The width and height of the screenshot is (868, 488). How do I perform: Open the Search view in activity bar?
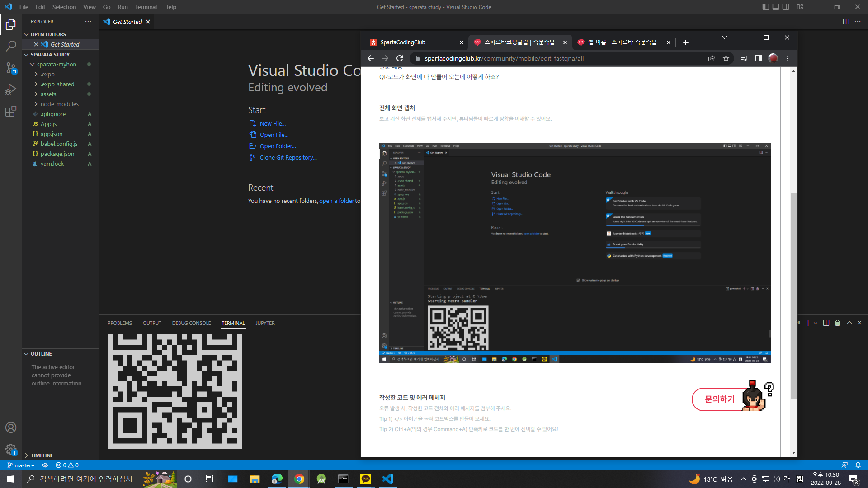tap(11, 46)
